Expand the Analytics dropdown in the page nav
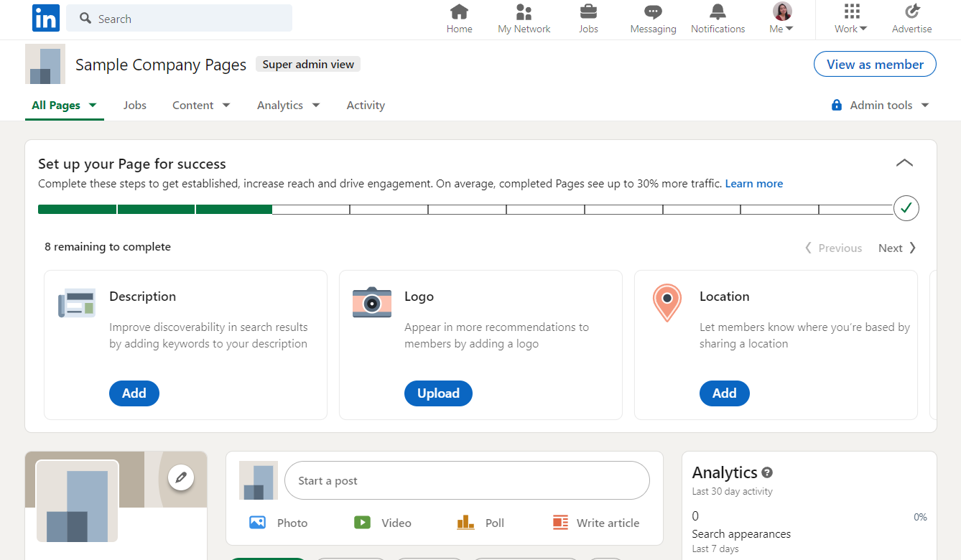 point(288,105)
